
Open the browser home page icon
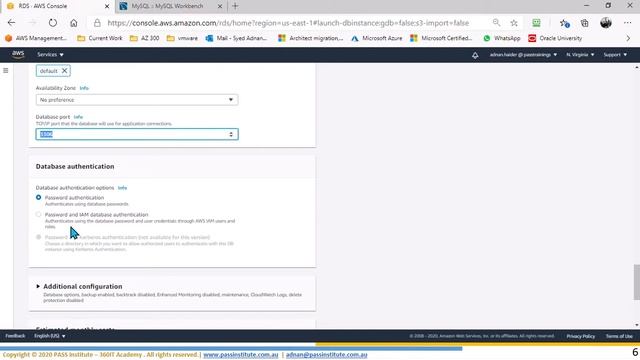[x=73, y=23]
